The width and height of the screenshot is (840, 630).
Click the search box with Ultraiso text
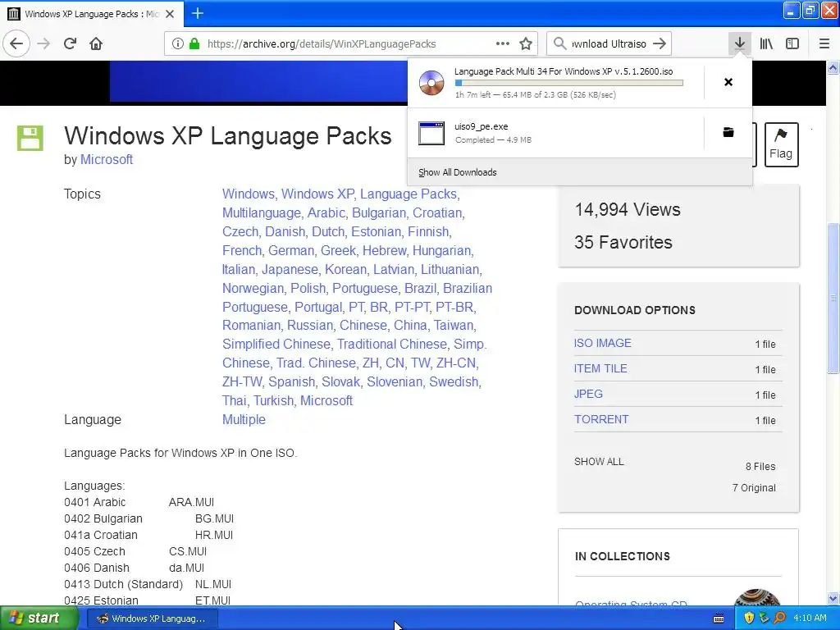tap(609, 44)
